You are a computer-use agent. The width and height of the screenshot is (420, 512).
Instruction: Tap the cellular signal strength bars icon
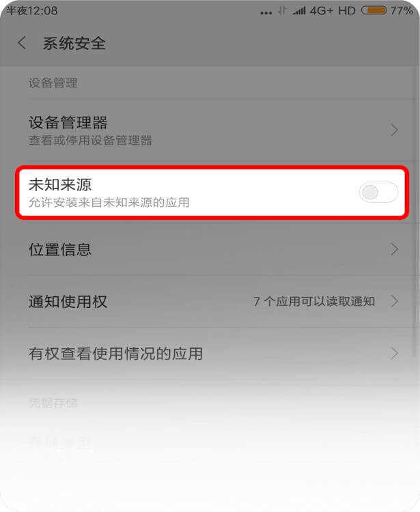click(299, 11)
